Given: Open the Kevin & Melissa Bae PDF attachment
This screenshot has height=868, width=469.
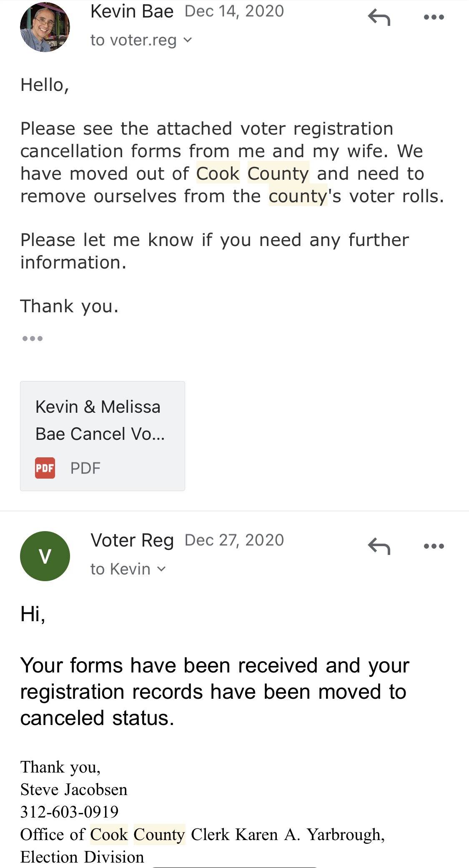Looking at the screenshot, I should click(102, 436).
